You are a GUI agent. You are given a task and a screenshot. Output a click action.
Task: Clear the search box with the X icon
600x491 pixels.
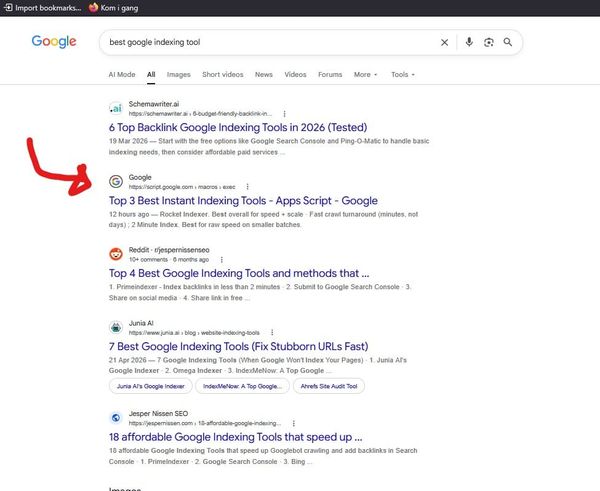(x=444, y=42)
